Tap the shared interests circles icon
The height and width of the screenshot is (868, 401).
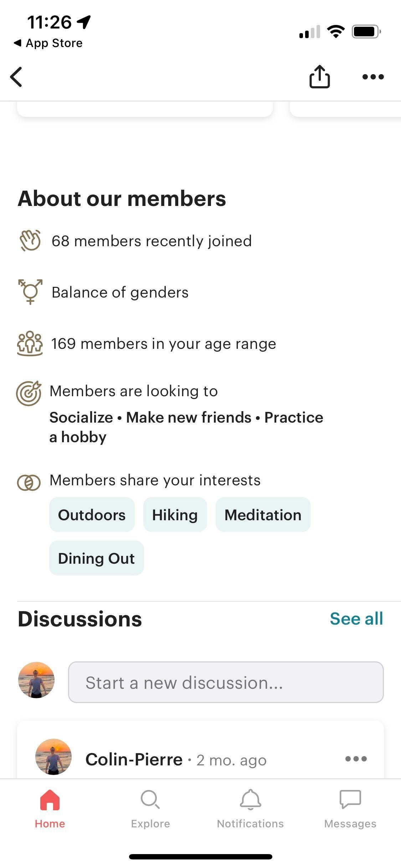[29, 483]
